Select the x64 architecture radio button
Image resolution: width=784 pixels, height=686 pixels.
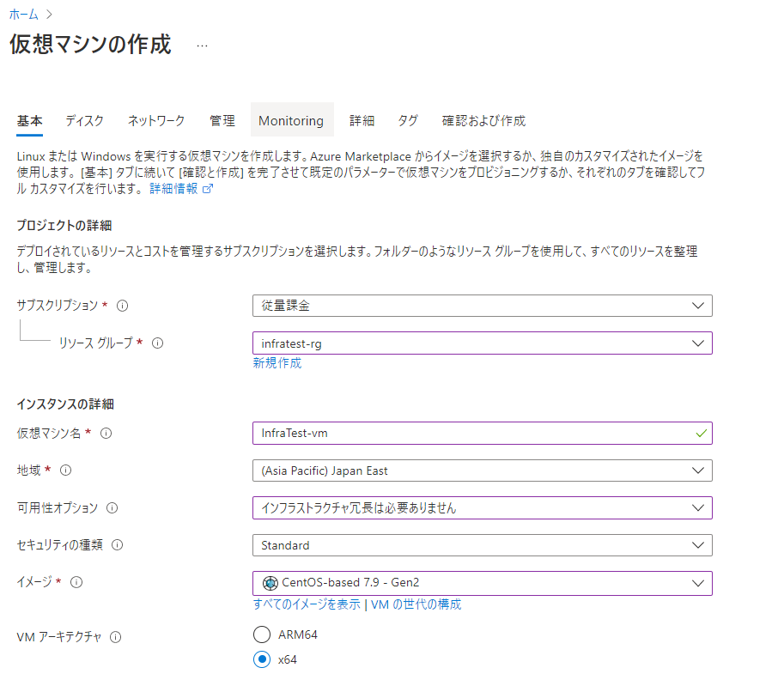pos(262,659)
